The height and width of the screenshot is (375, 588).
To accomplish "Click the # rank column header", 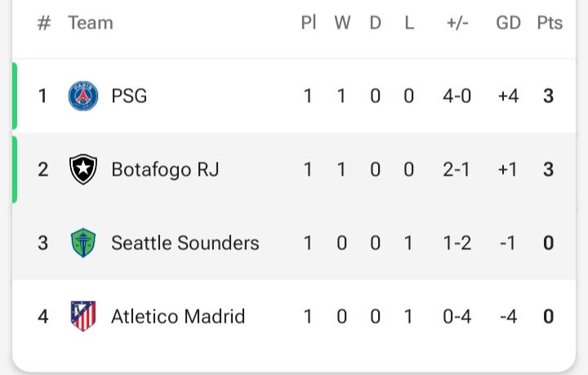I will (44, 23).
